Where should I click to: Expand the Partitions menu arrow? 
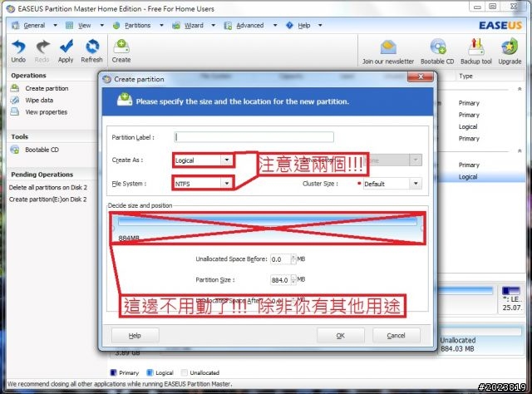[161, 26]
